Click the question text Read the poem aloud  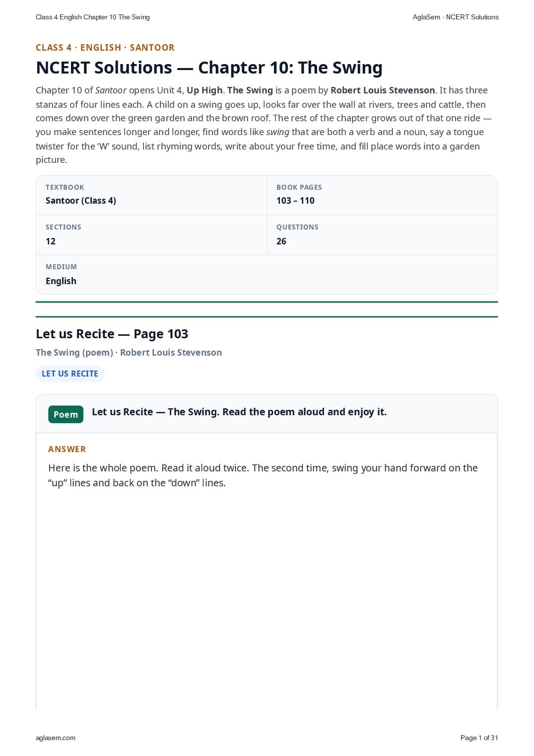coord(239,412)
